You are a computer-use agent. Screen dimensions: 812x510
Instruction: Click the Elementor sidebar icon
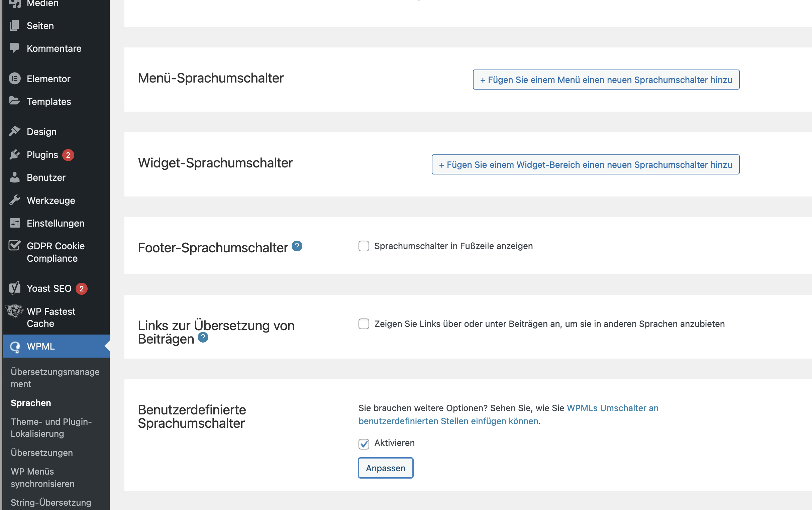pyautogui.click(x=14, y=79)
